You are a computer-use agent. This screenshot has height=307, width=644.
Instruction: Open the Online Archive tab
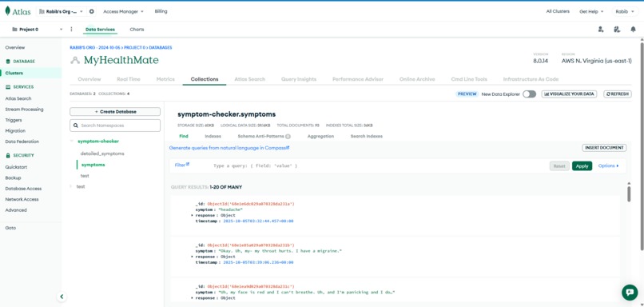click(x=417, y=79)
